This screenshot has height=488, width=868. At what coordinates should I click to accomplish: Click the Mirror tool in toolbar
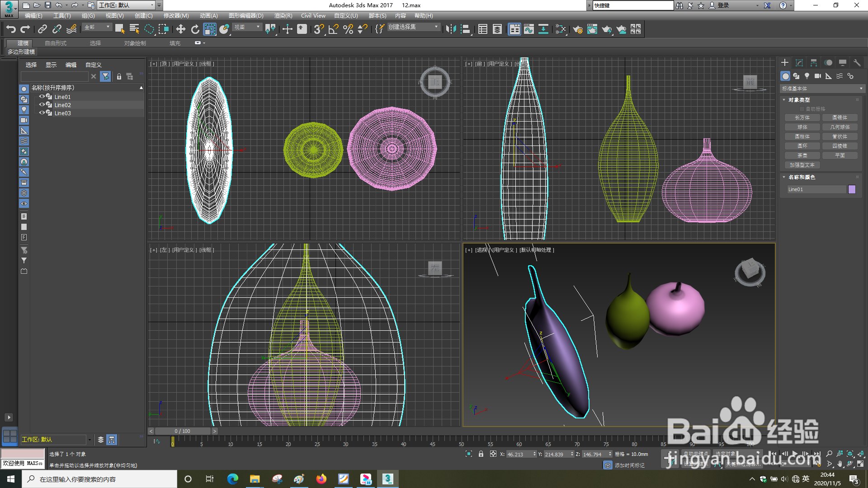tap(451, 29)
